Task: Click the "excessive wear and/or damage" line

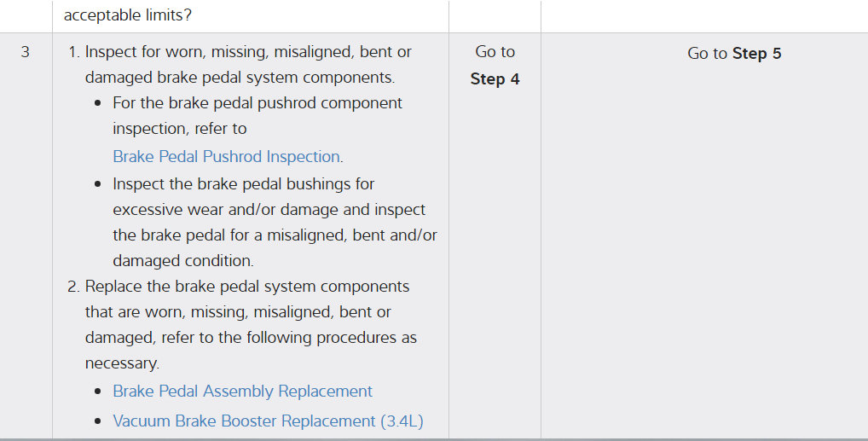Action: click(269, 210)
